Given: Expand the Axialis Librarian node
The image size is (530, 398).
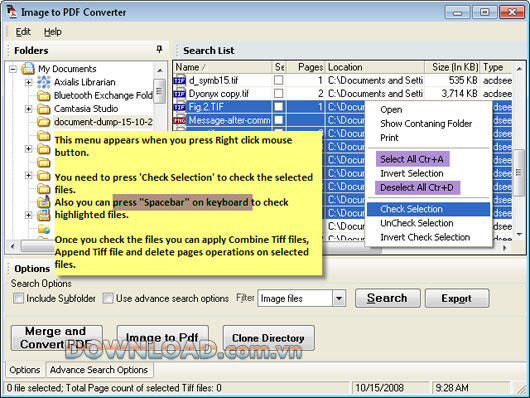Looking at the screenshot, I should click(28, 82).
